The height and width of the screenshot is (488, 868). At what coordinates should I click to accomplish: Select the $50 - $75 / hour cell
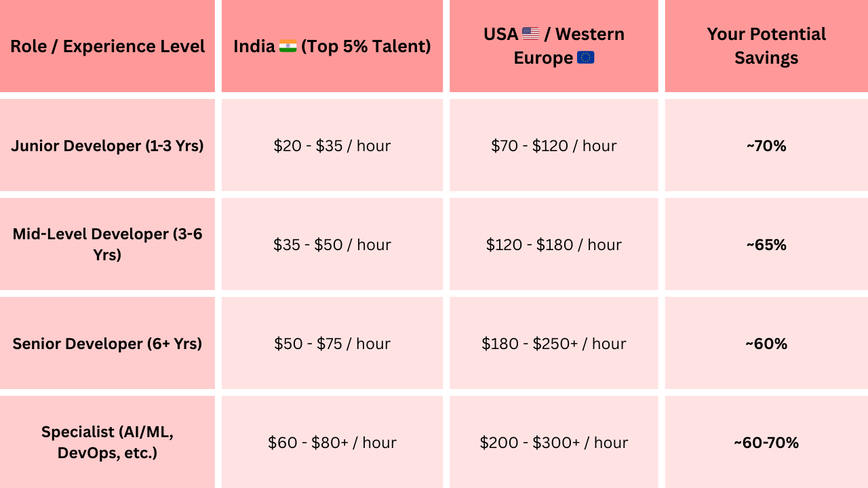[x=332, y=343]
